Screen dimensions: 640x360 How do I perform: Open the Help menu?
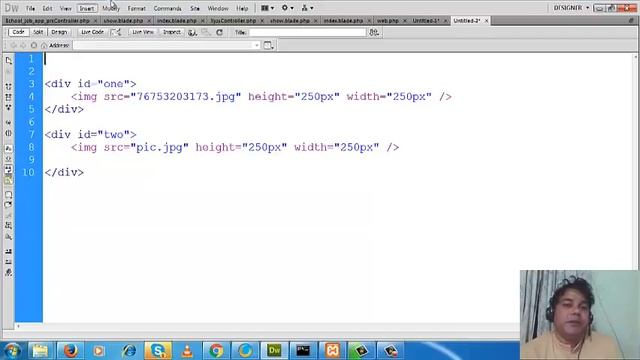click(242, 8)
